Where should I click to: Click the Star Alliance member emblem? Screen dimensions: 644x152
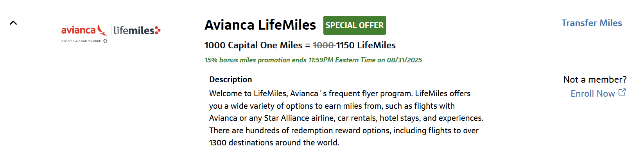point(105,41)
